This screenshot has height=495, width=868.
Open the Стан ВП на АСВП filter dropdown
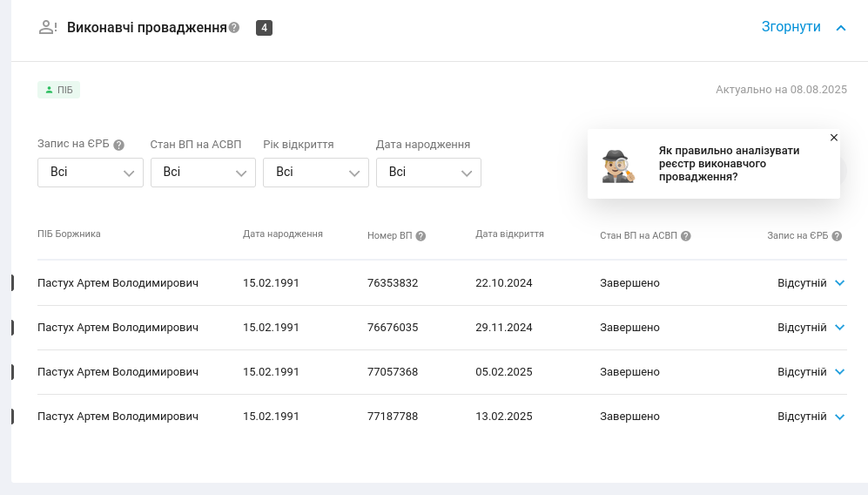pos(203,173)
